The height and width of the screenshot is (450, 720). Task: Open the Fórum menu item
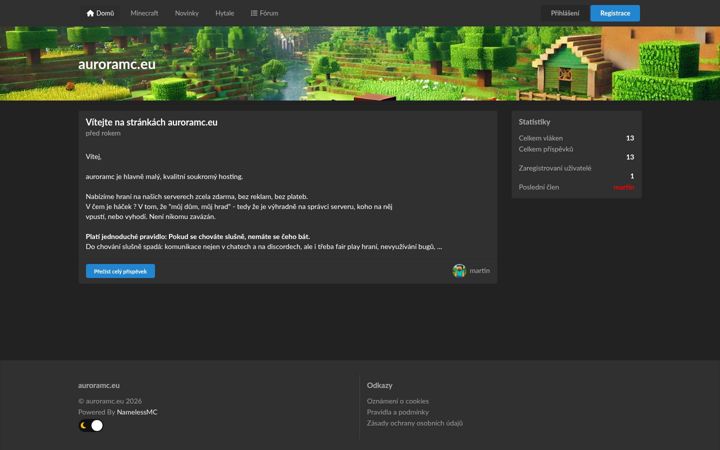pyautogui.click(x=264, y=13)
